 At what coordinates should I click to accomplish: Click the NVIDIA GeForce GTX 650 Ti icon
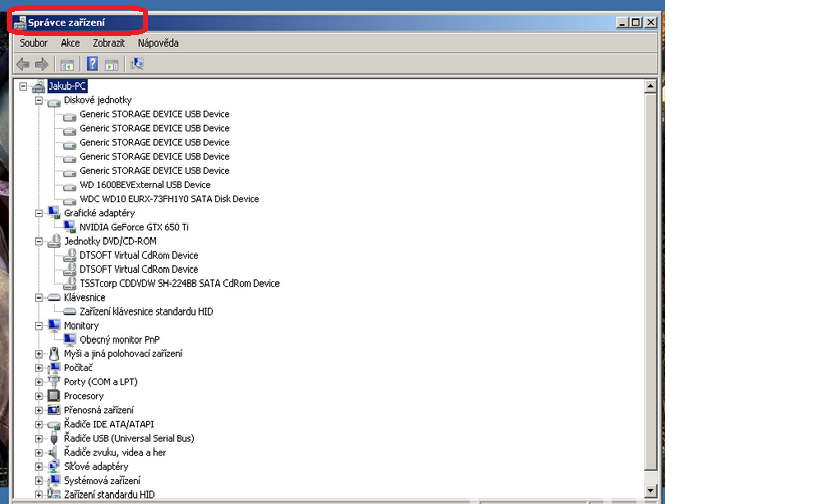(69, 227)
